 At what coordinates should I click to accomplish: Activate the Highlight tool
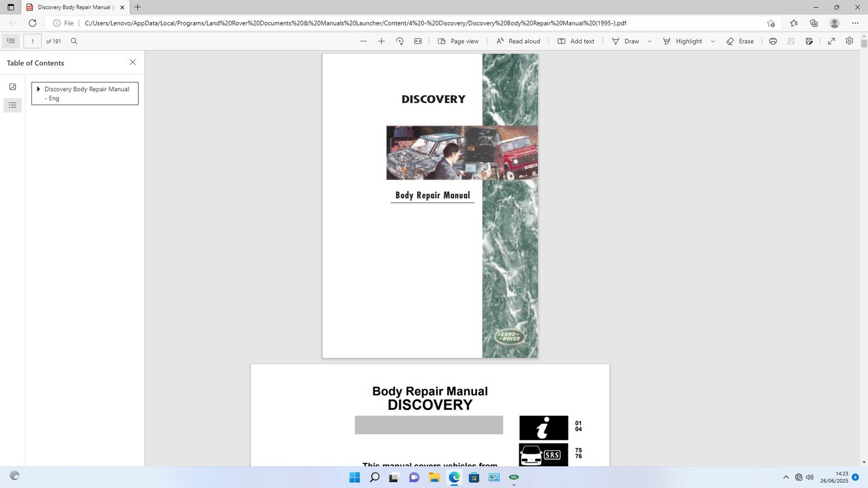click(682, 41)
